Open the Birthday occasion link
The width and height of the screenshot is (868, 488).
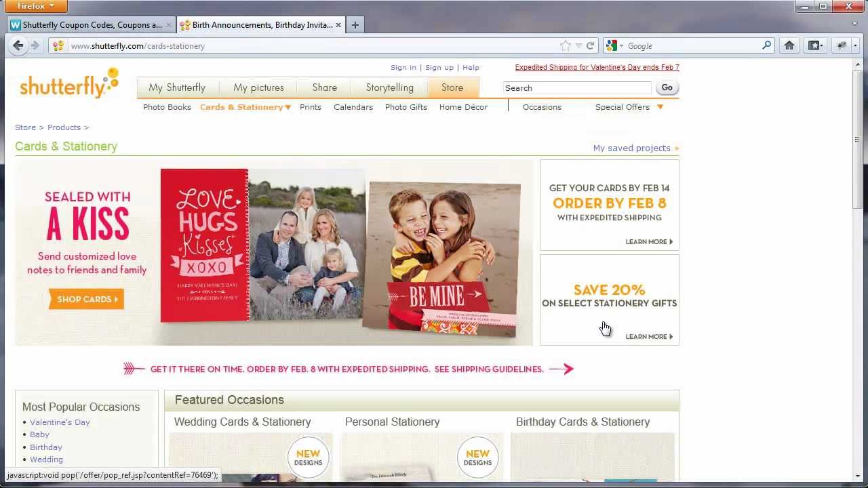[46, 447]
